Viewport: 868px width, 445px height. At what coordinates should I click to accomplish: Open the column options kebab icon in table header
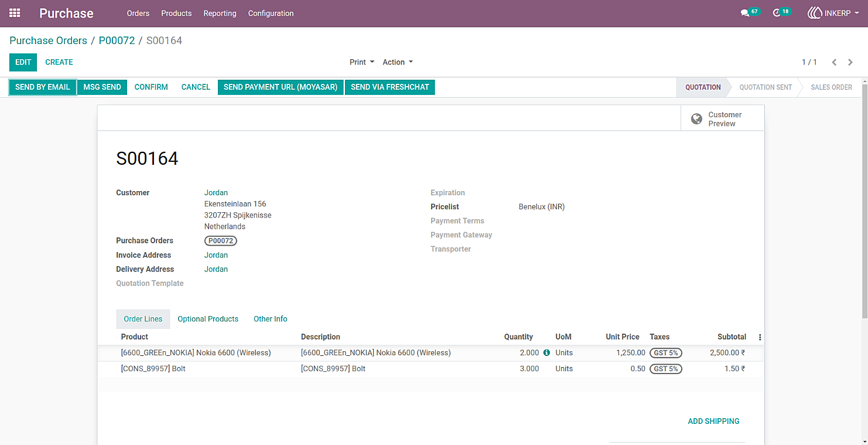(x=760, y=337)
